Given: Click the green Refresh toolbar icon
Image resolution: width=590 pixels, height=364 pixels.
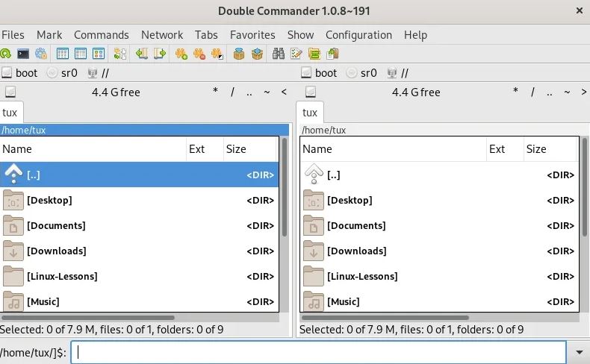Looking at the screenshot, I should [x=6, y=54].
